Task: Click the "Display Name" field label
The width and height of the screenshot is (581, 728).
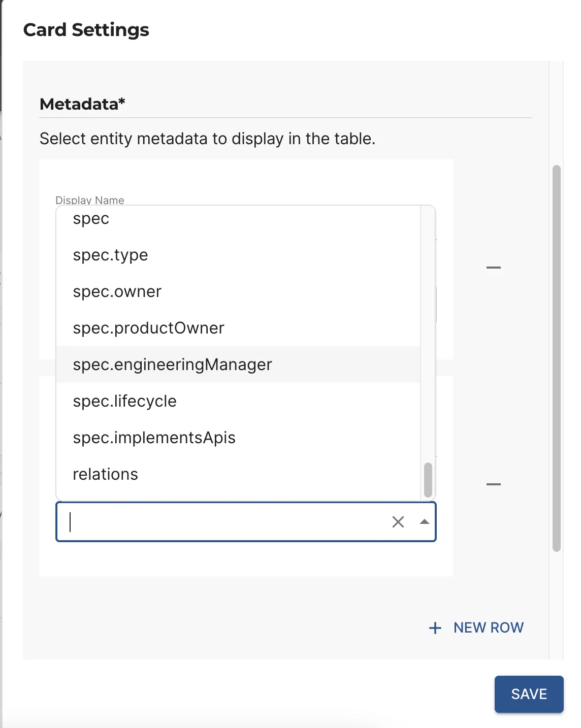Action: [90, 200]
